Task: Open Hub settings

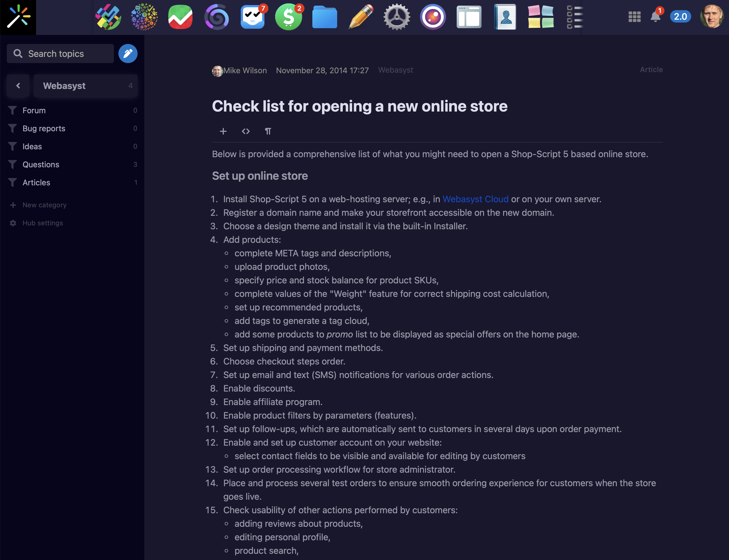Action: 43,223
